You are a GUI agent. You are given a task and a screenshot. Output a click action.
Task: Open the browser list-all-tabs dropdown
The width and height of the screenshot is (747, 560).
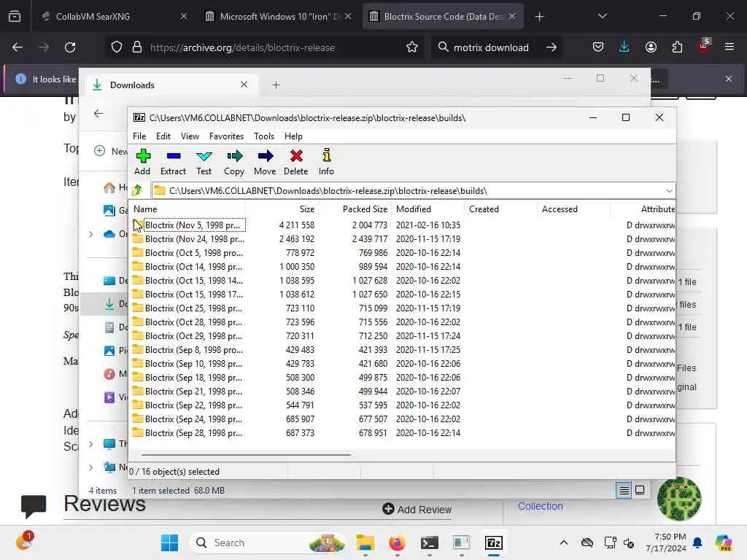click(x=603, y=16)
